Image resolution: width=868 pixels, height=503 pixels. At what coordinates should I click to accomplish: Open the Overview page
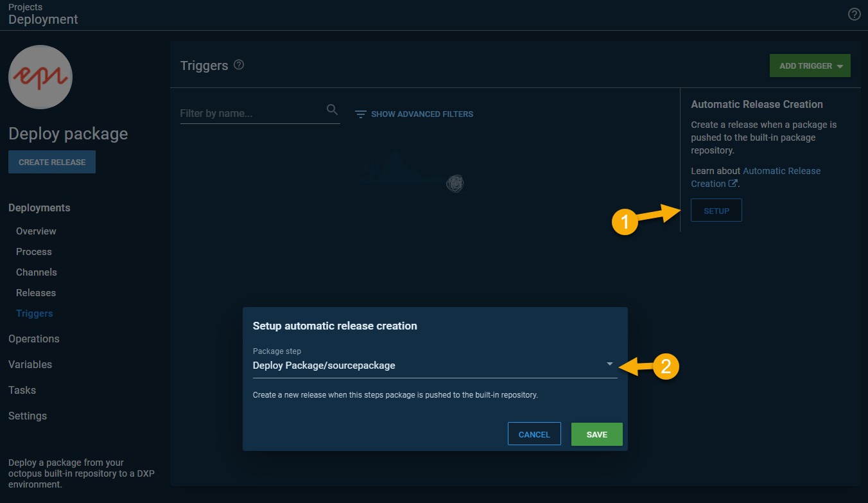[x=36, y=231]
